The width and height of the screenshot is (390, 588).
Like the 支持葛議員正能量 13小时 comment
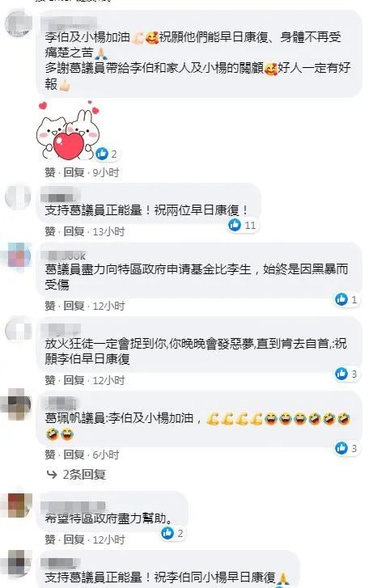[50, 231]
